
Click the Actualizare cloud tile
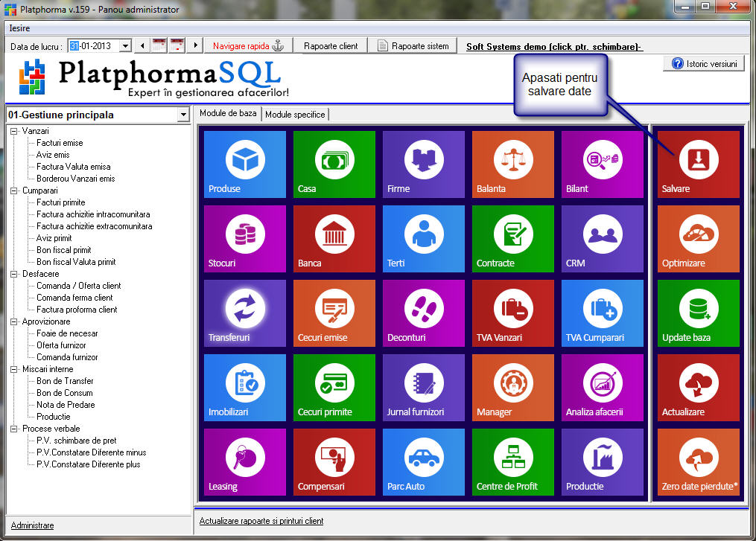tap(698, 388)
